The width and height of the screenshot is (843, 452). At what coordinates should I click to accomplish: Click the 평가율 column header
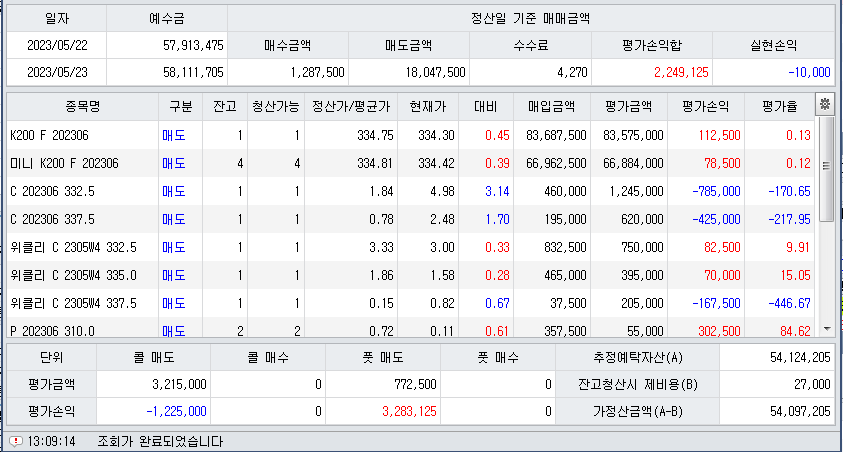coord(780,106)
